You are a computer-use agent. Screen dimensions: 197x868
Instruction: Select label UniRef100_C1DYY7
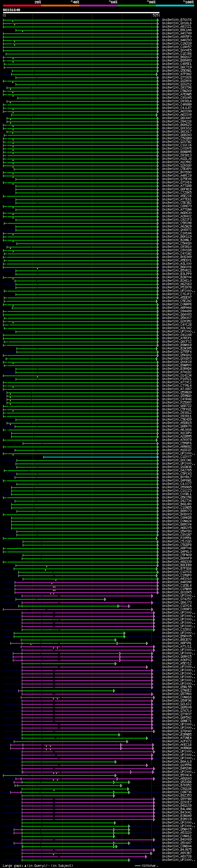(177, 457)
